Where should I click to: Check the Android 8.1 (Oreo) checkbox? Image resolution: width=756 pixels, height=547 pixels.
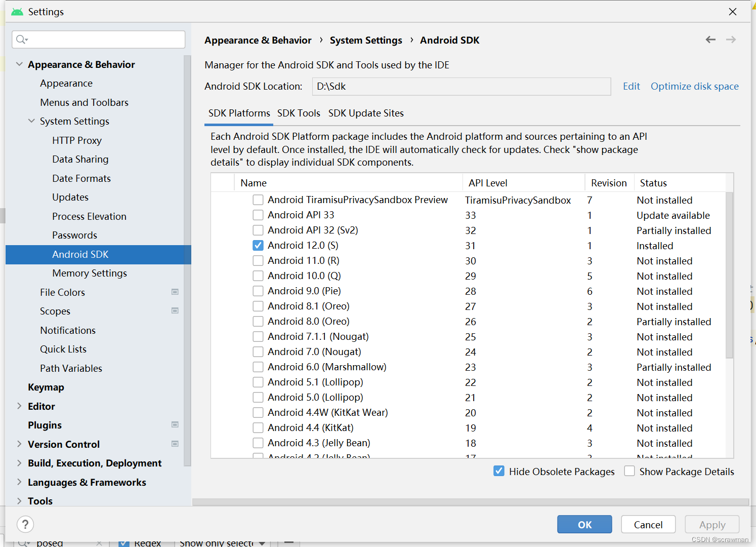click(258, 306)
